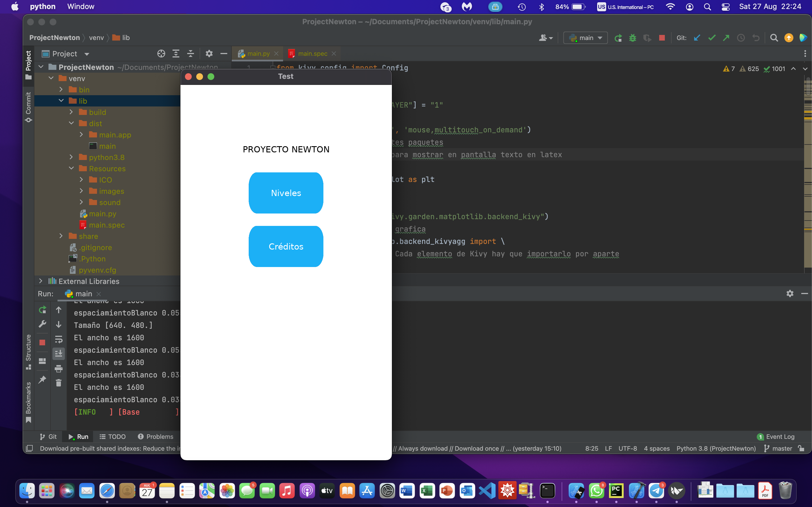
Task: Toggle Project tool window sidebar button
Action: (x=28, y=65)
